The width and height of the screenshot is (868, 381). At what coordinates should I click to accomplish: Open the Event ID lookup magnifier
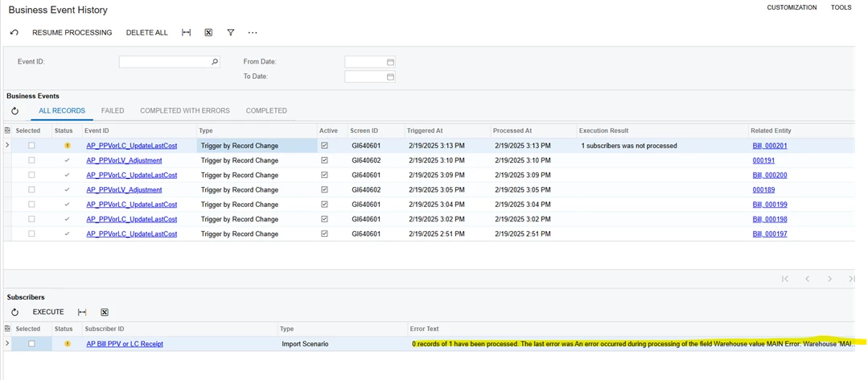215,62
